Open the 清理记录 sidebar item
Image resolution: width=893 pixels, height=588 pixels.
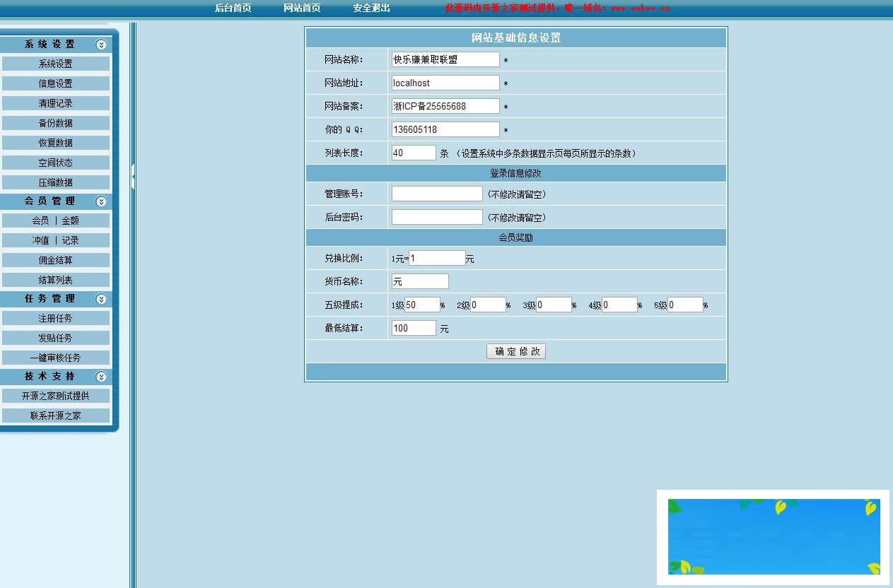56,102
